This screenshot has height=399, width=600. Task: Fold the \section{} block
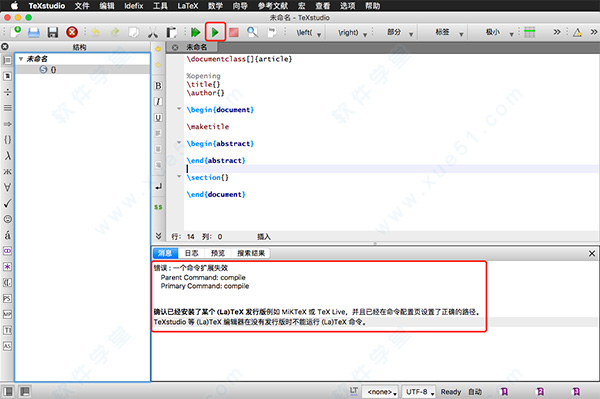pos(179,176)
